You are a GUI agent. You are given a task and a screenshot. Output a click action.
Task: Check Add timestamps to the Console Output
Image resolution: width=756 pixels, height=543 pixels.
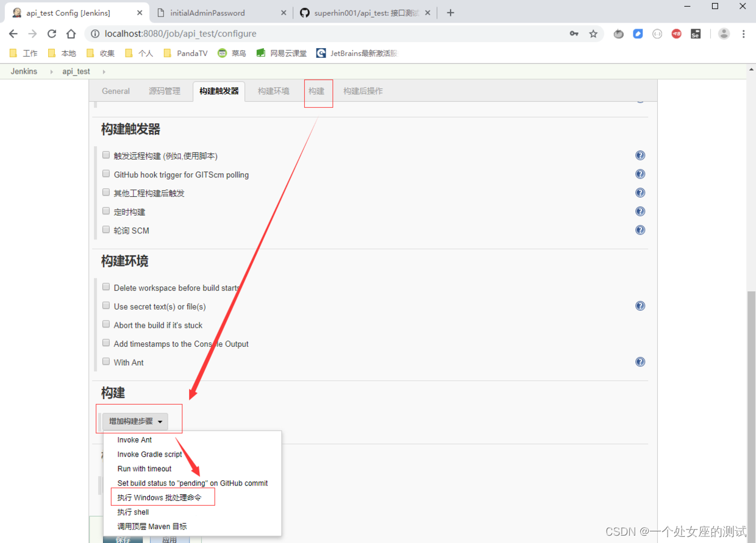click(106, 343)
